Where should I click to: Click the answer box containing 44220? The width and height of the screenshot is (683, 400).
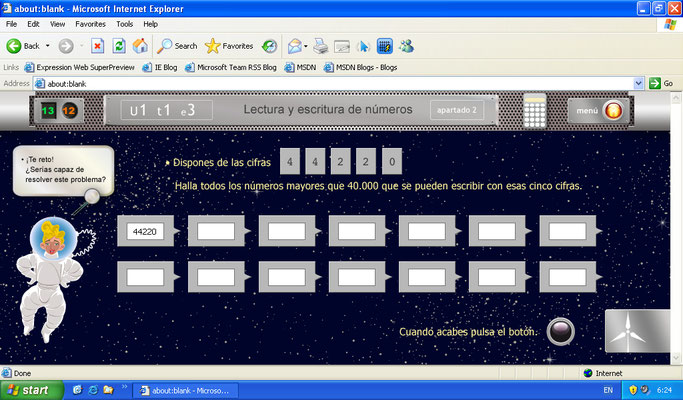tap(145, 231)
